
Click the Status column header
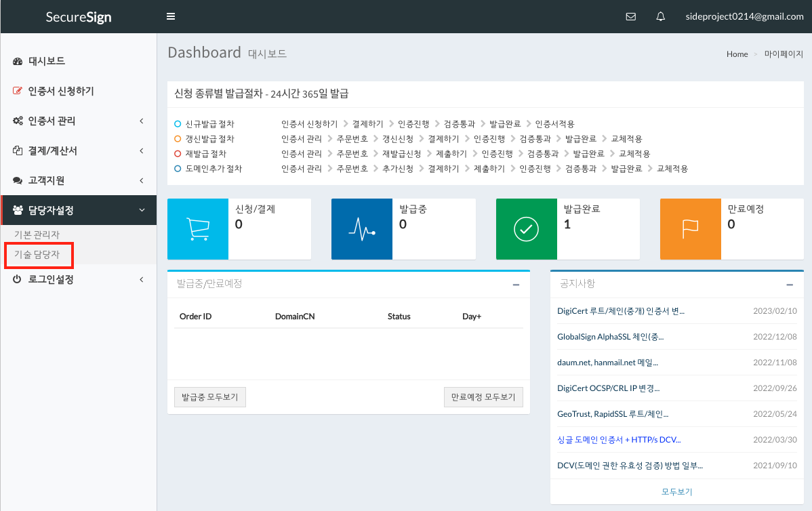coord(399,316)
